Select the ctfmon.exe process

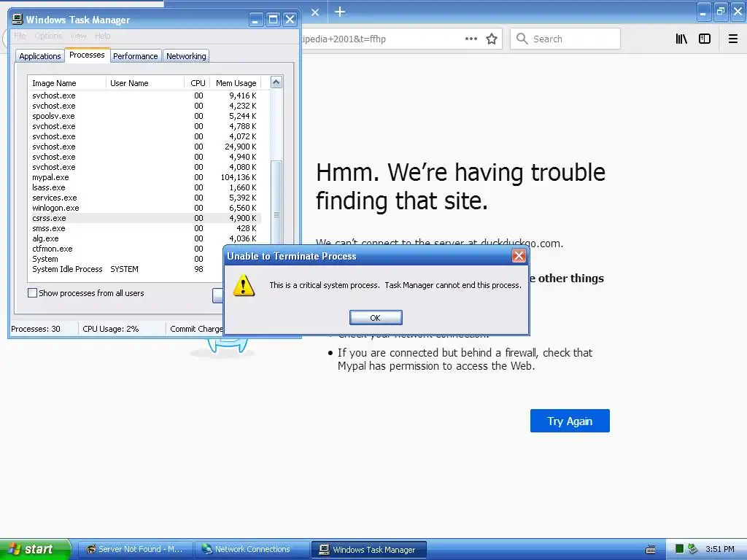[126, 249]
